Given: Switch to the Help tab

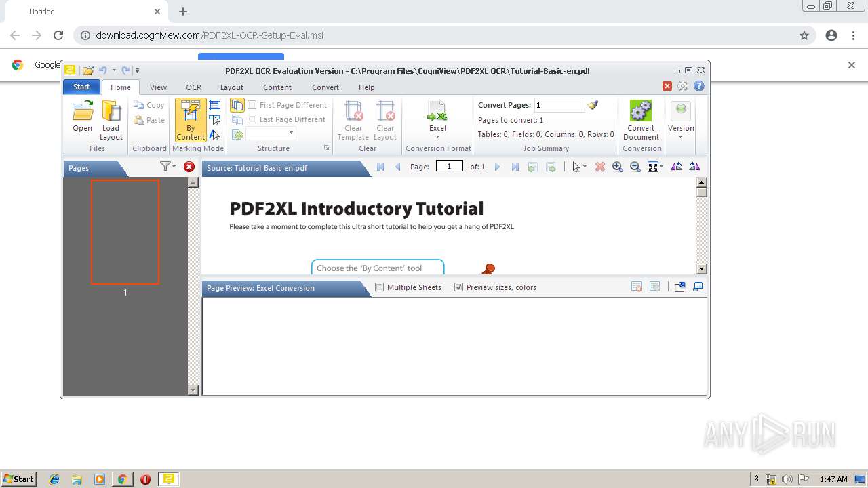Looking at the screenshot, I should coord(367,87).
